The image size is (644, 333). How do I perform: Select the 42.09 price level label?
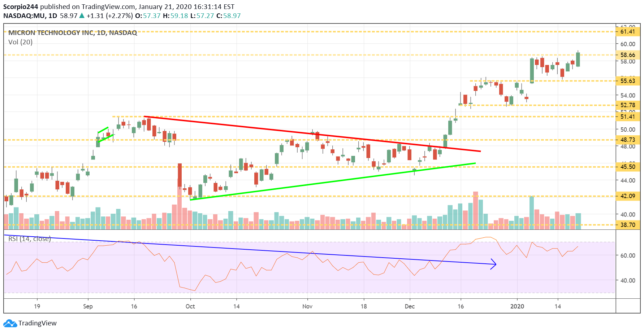(627, 196)
